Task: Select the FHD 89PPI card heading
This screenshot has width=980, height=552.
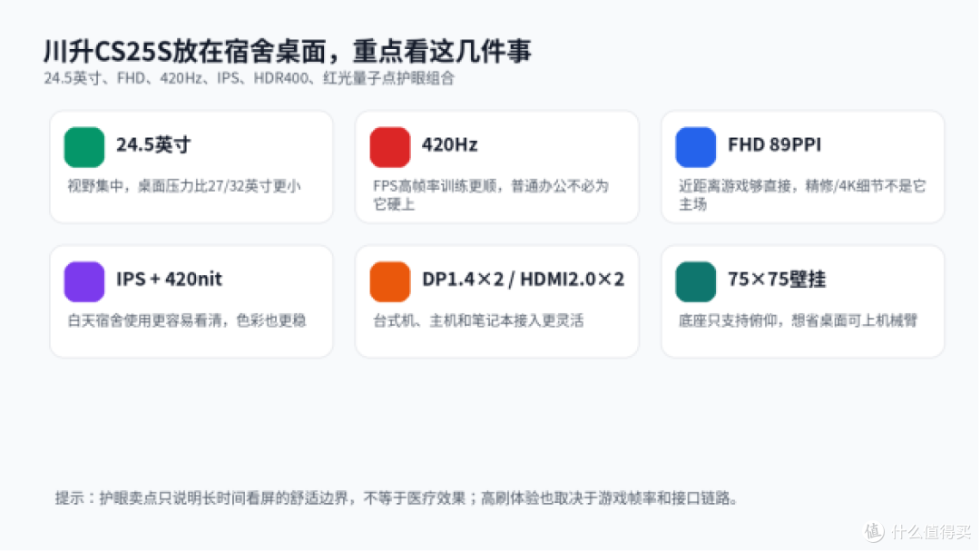Action: 774,145
